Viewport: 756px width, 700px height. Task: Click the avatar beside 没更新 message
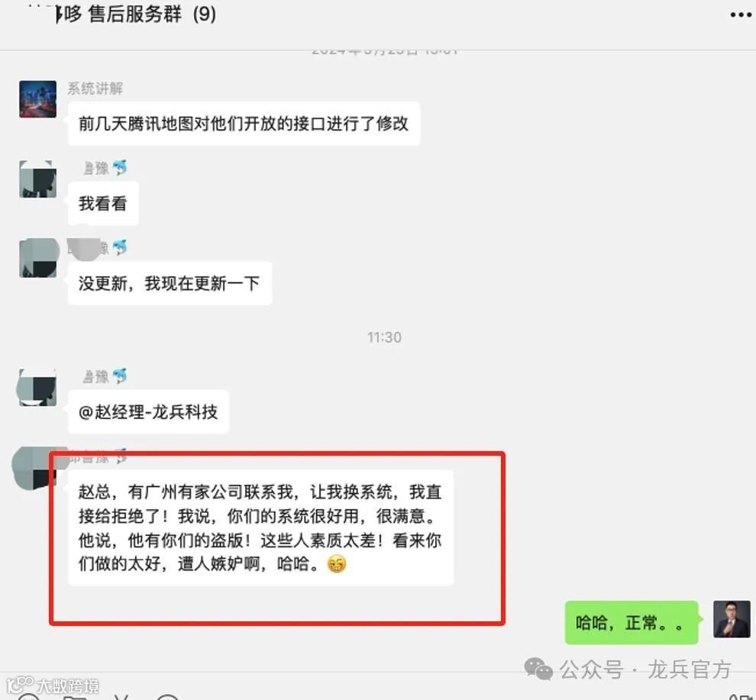click(x=37, y=259)
